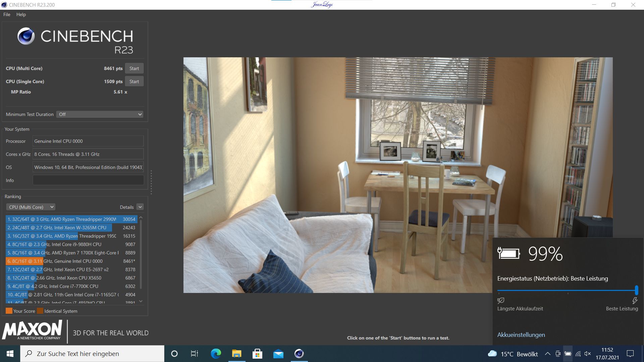Open the File menu
This screenshot has height=362, width=644.
6,14
